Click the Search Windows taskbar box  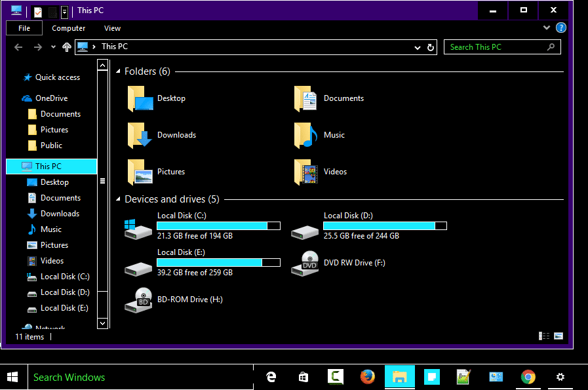pyautogui.click(x=141, y=377)
